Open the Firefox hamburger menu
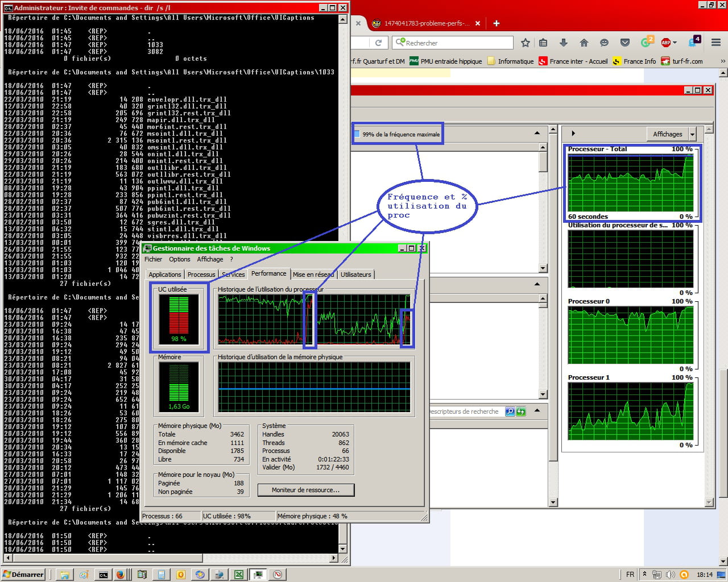 pos(716,43)
